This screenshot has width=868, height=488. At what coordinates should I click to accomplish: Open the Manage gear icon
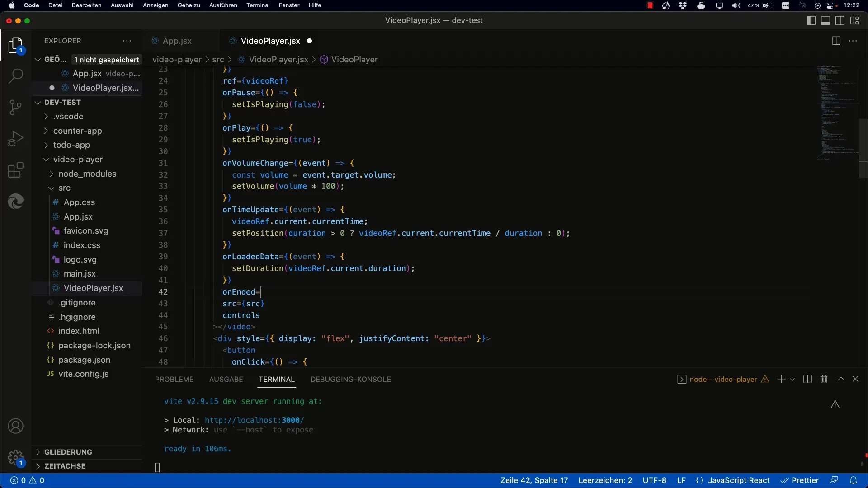coord(15,457)
